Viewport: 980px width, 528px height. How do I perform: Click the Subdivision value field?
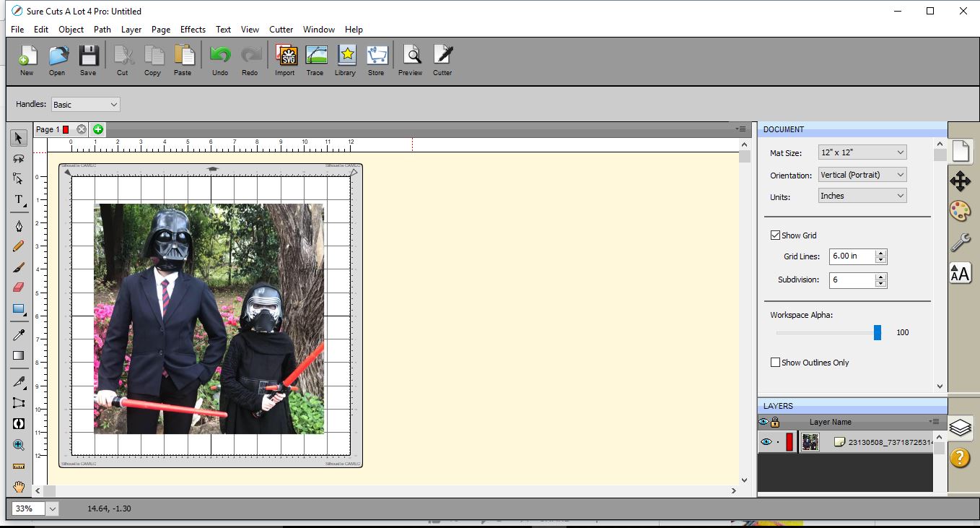click(852, 280)
